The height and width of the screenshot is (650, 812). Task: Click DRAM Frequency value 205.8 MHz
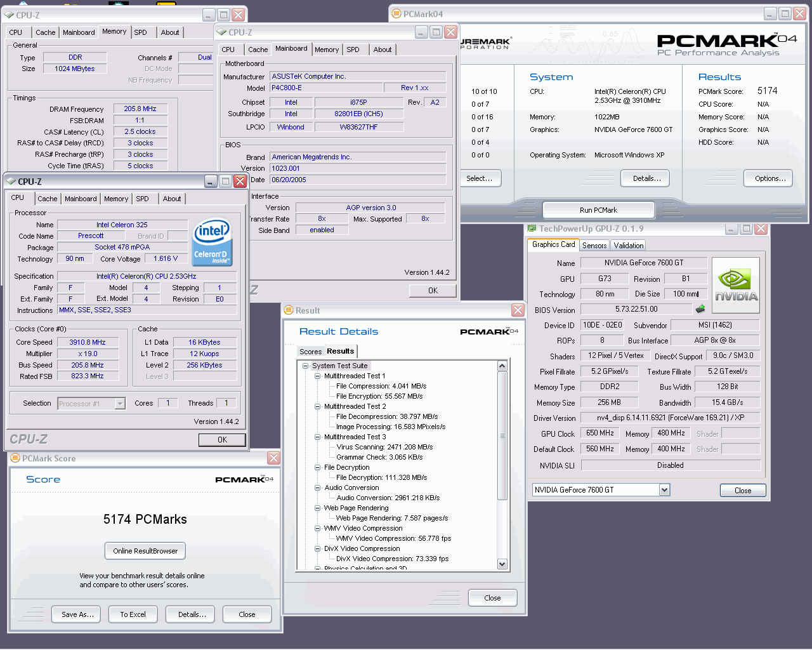(x=140, y=109)
